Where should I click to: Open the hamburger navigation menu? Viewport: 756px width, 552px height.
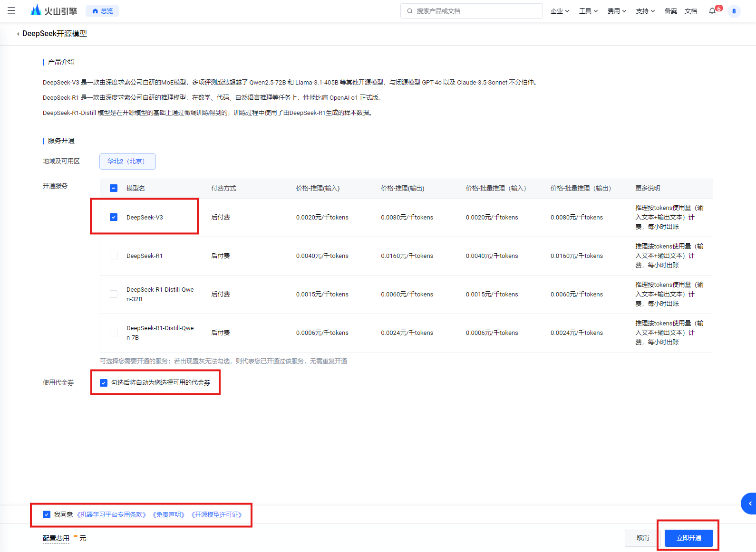[x=11, y=10]
